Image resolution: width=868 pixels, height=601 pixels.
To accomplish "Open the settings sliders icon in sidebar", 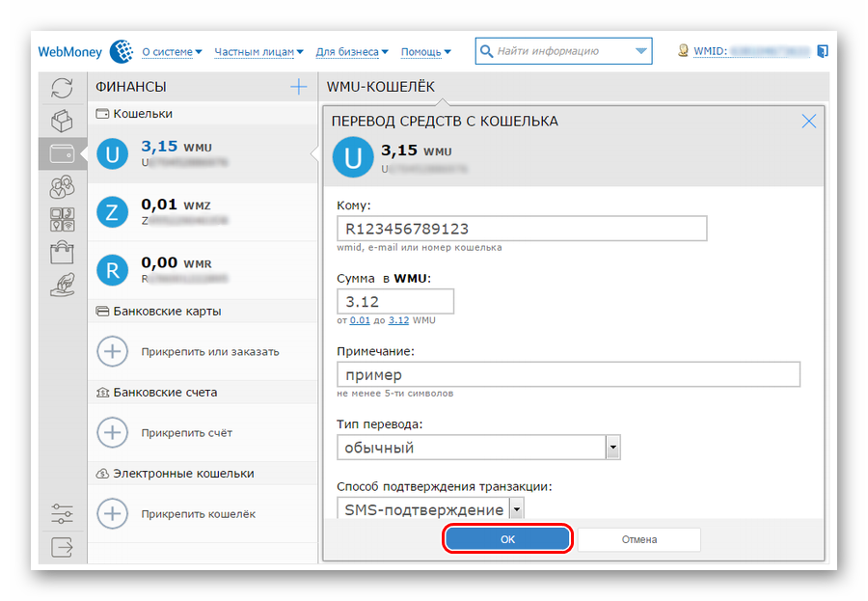I will tap(62, 513).
